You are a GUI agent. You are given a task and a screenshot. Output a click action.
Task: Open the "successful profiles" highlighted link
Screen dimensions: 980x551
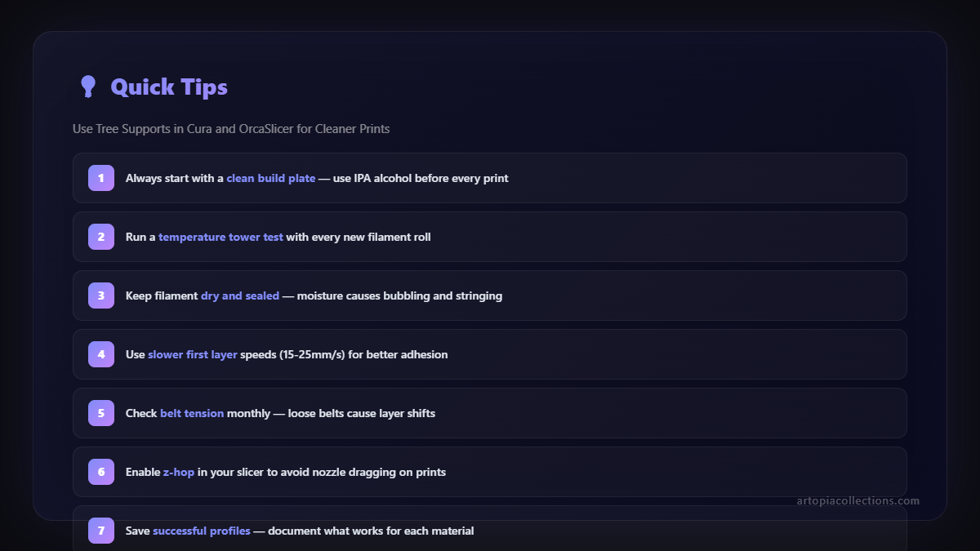(x=201, y=531)
